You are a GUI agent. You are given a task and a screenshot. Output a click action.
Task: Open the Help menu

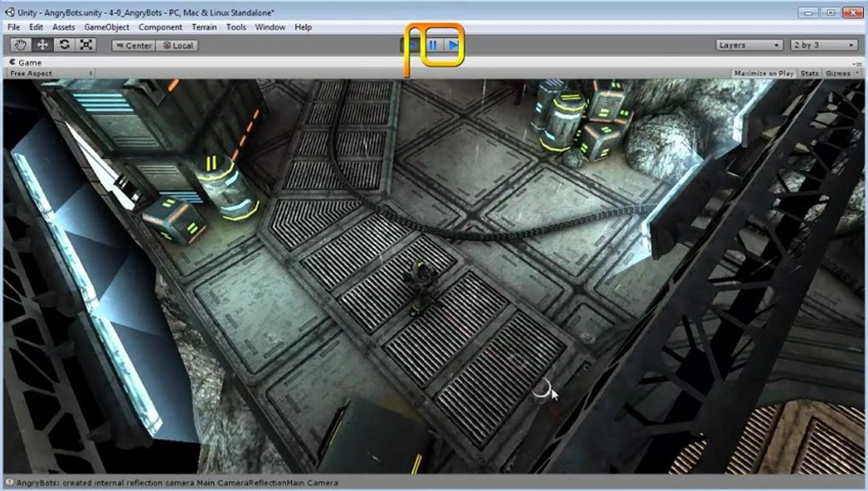click(x=303, y=27)
